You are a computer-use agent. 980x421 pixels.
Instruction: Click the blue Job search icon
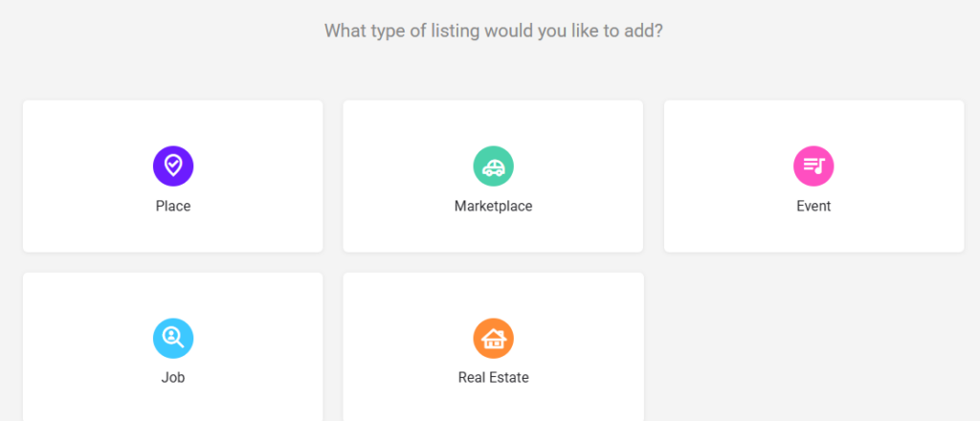click(x=173, y=338)
